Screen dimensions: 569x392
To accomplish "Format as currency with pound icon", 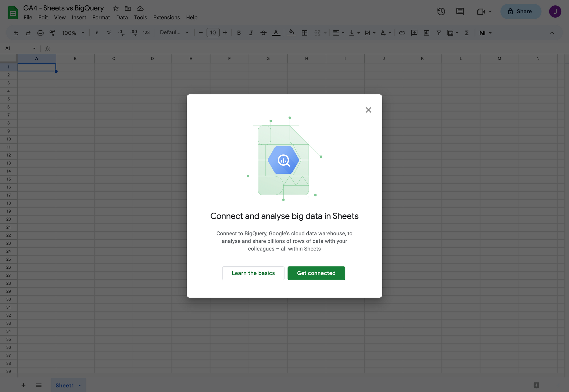I will [97, 33].
